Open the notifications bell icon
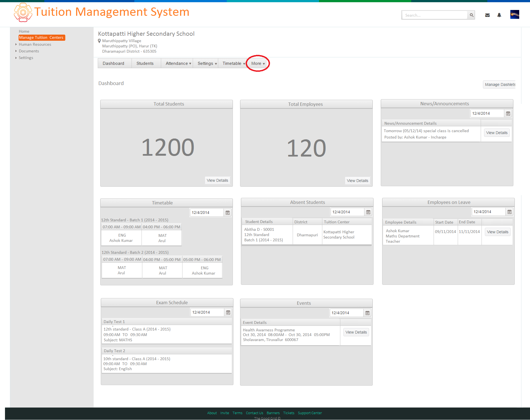Viewport: 530px width, 420px height. [x=499, y=15]
